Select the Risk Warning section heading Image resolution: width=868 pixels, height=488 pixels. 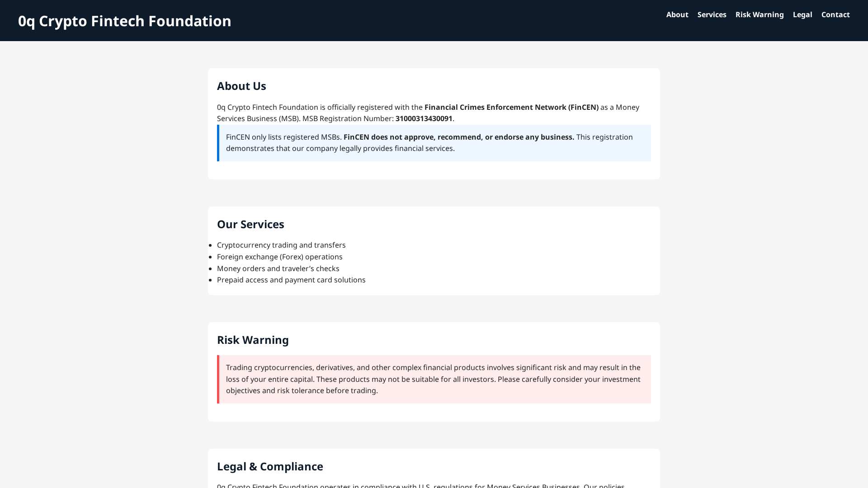[x=253, y=340]
